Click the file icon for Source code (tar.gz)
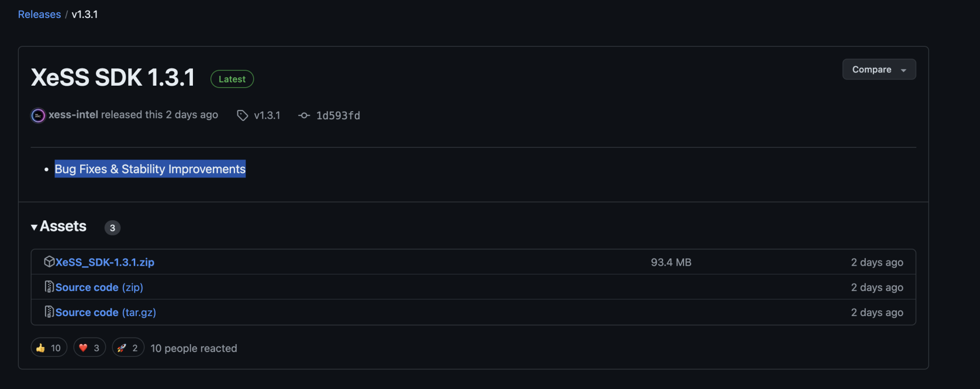980x389 pixels. tap(49, 312)
